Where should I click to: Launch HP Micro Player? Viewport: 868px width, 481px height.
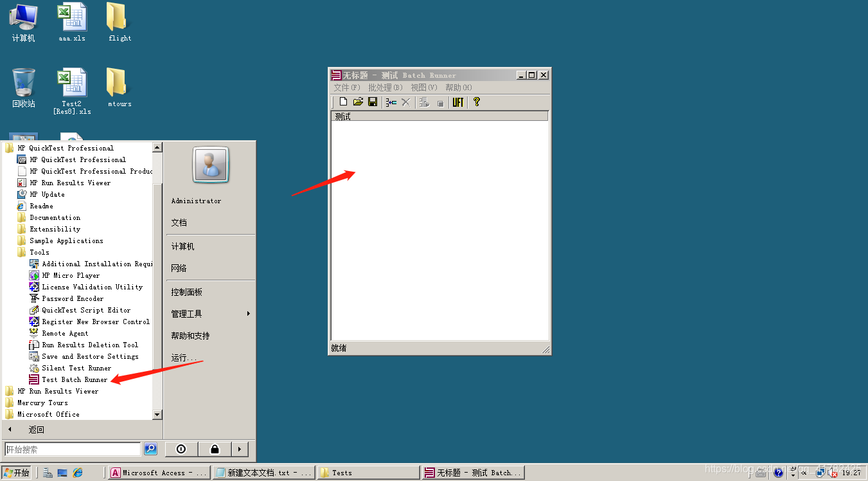(x=64, y=275)
